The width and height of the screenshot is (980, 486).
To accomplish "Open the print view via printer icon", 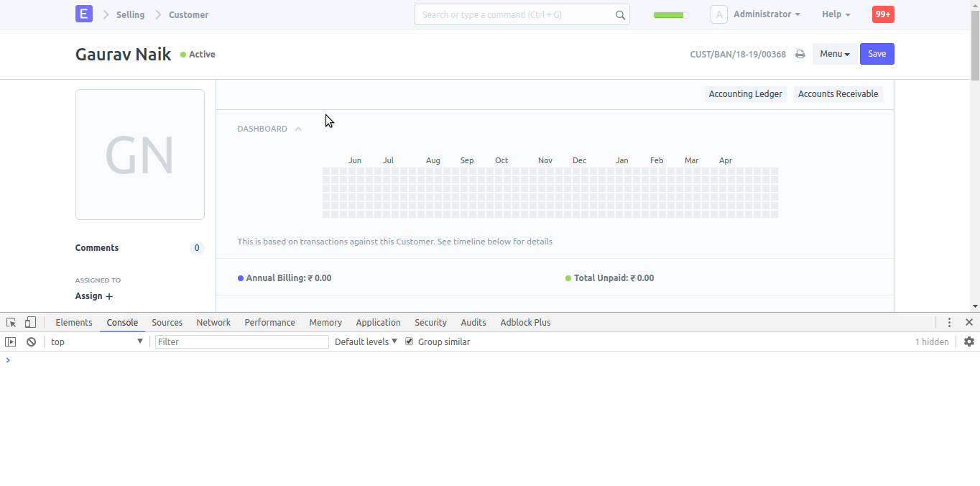I will (800, 53).
